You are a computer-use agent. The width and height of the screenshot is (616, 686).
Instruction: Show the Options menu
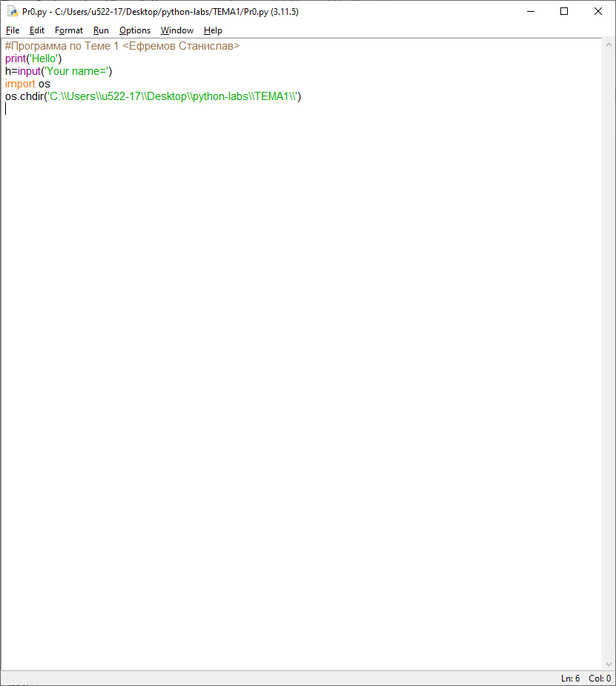[135, 30]
